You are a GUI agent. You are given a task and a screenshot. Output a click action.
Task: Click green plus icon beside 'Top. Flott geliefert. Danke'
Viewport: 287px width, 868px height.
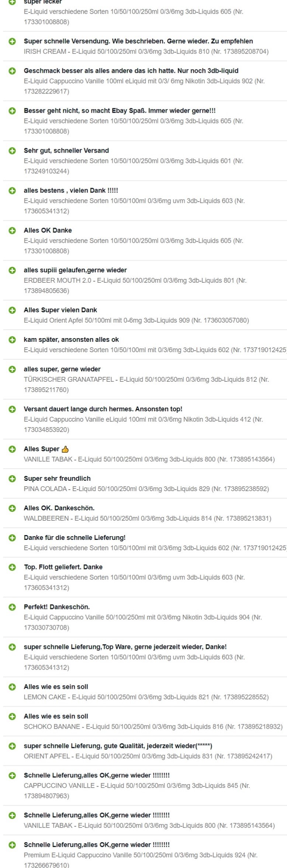pos(12,567)
